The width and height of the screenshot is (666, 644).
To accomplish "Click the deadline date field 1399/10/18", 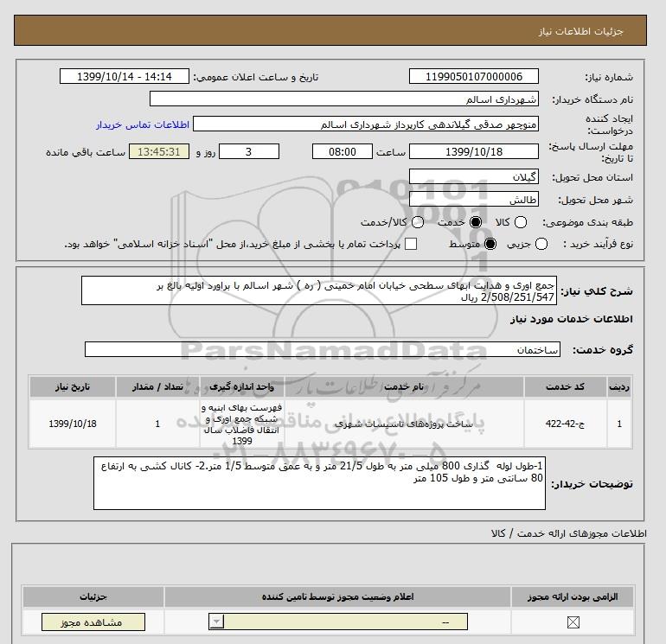I will coord(474,151).
